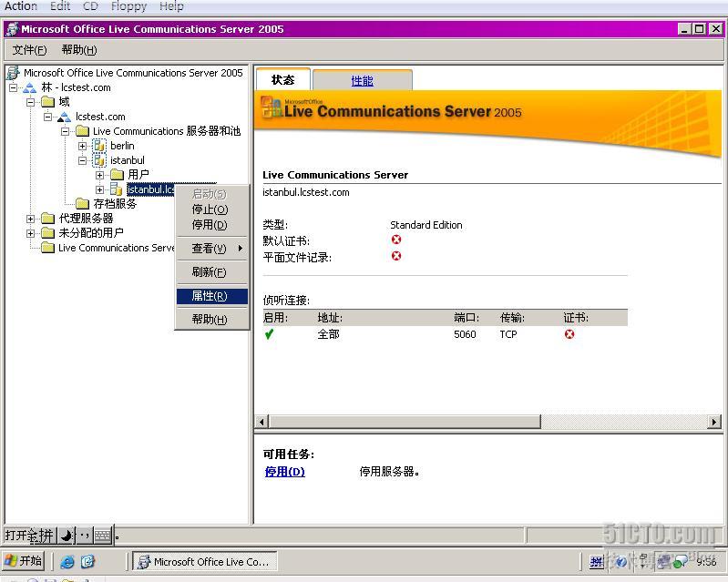Choose 刷新(F) from the context menu
Image resolution: width=728 pixels, height=582 pixels.
coord(211,272)
